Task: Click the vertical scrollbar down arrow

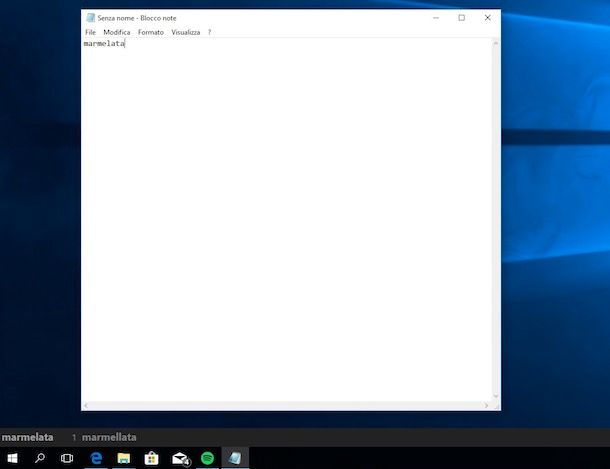Action: click(x=496, y=396)
